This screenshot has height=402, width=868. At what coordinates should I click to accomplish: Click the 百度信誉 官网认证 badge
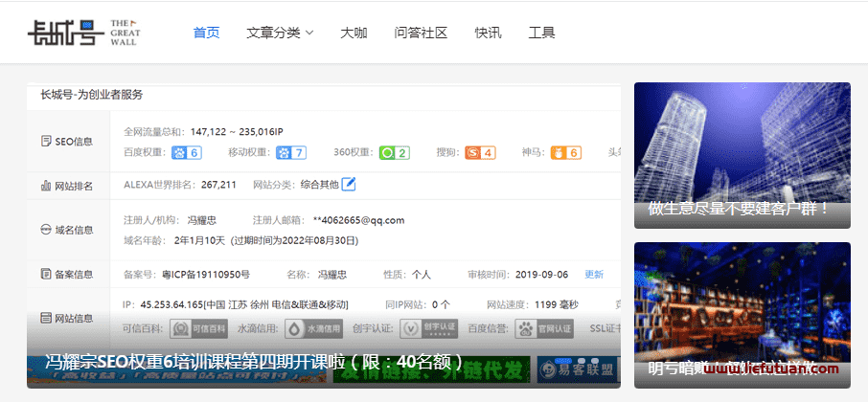tap(544, 328)
